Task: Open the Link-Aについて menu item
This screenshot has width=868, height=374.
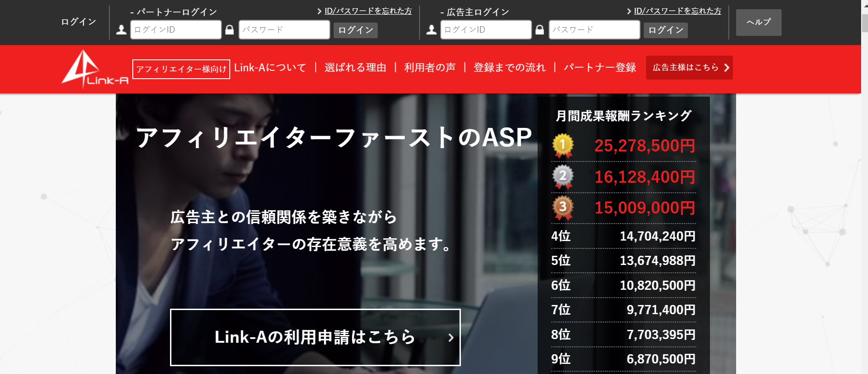Action: pos(270,68)
